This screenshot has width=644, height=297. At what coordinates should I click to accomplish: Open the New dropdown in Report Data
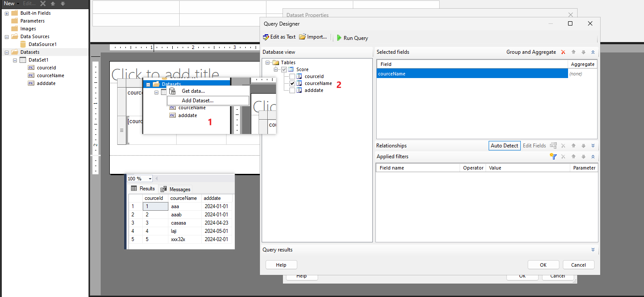click(11, 3)
